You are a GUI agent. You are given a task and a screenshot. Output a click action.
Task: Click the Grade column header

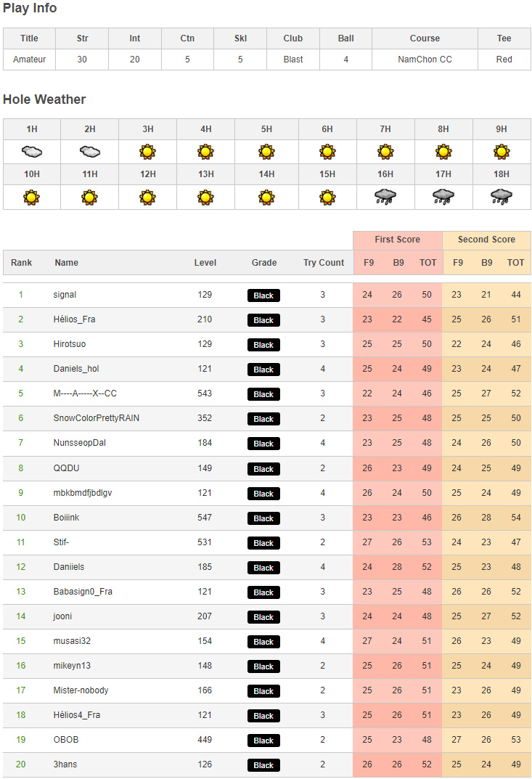click(x=264, y=263)
